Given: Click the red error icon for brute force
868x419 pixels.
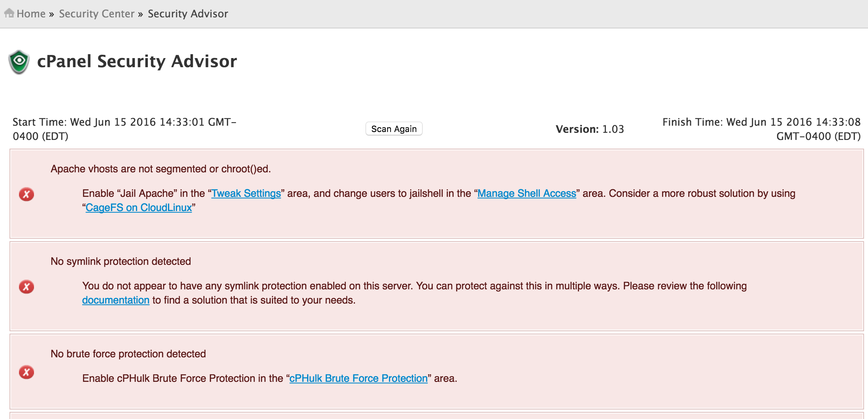Looking at the screenshot, I should tap(26, 372).
